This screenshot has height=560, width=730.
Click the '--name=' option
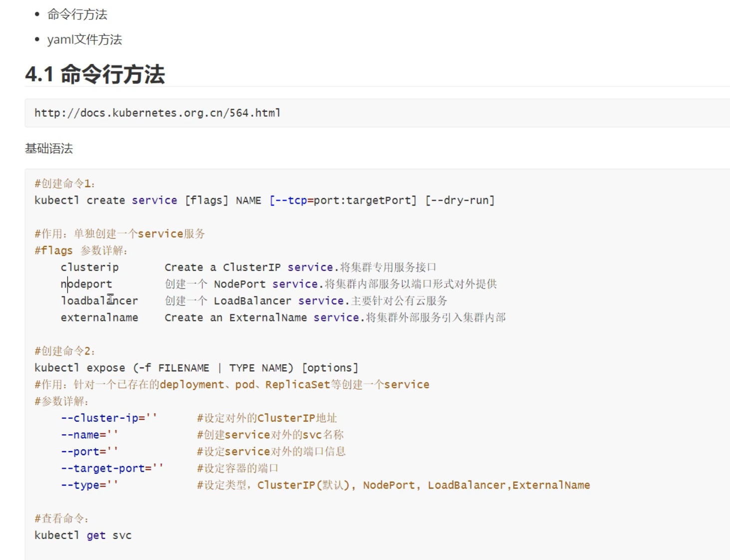tap(89, 435)
